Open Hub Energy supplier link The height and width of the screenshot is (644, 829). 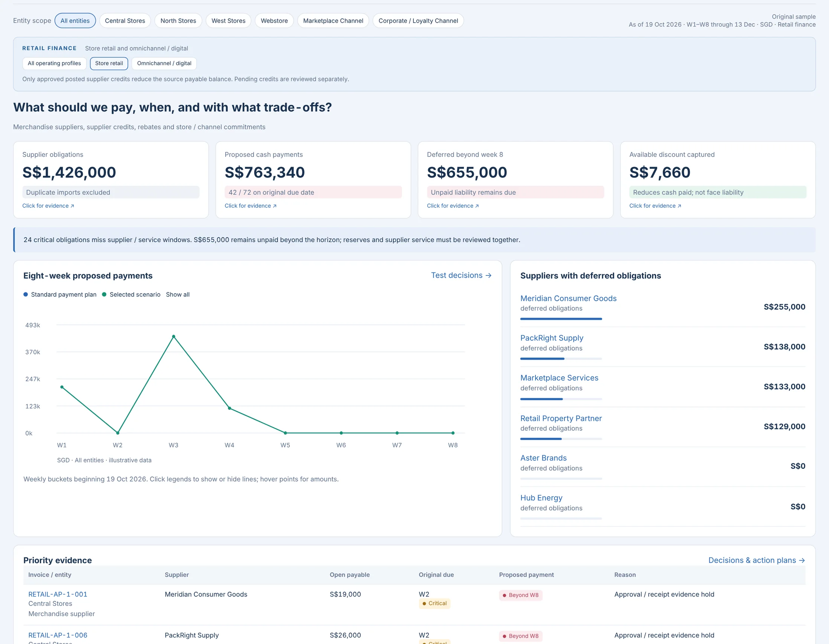click(541, 498)
